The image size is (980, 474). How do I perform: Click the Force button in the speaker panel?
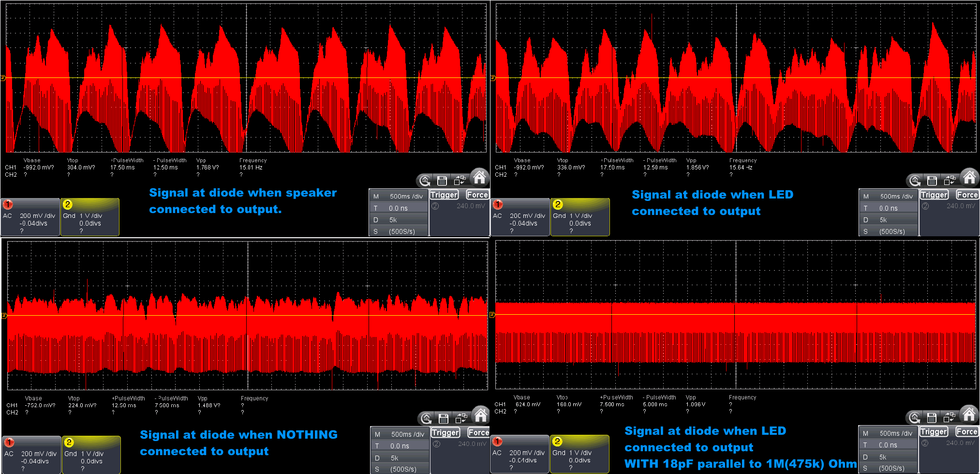pos(477,195)
